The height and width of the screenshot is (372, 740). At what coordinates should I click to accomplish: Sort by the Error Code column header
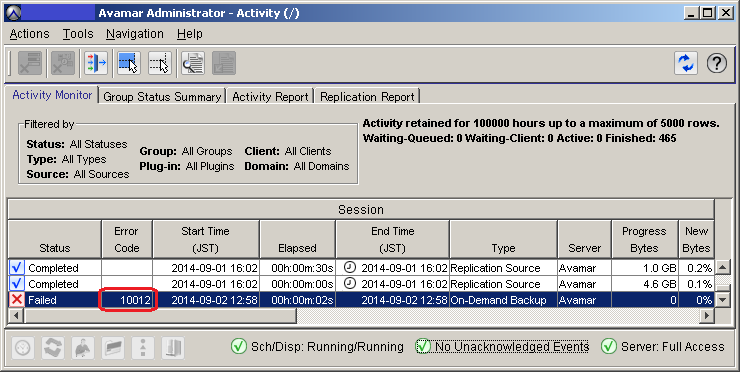click(126, 239)
